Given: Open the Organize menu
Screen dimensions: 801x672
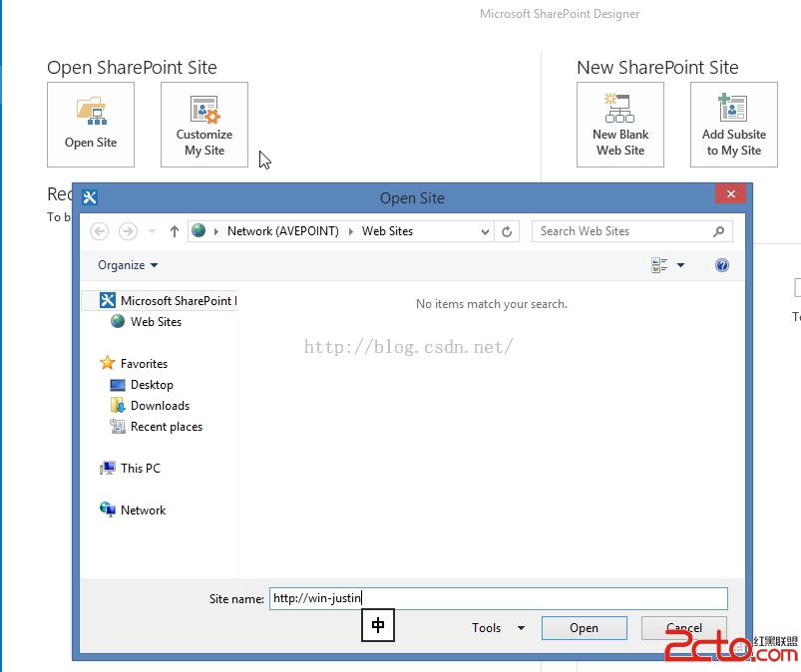Looking at the screenshot, I should pyautogui.click(x=128, y=265).
